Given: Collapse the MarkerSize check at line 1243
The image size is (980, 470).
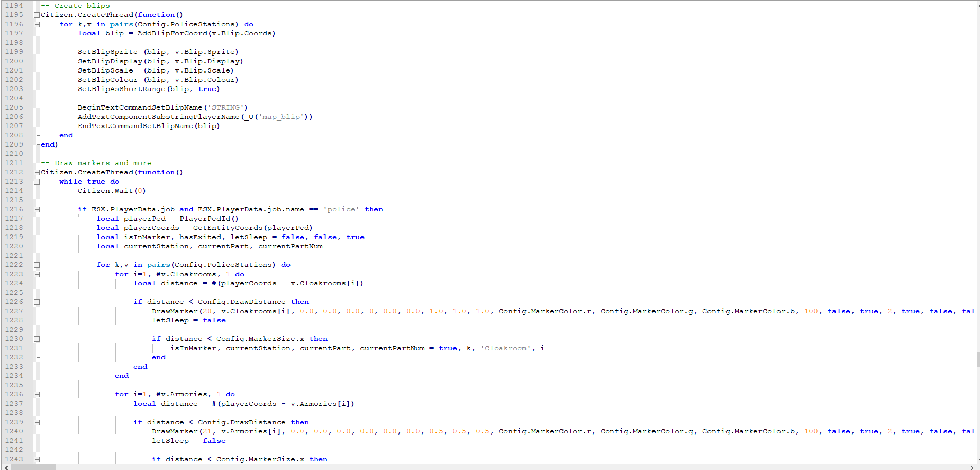Looking at the screenshot, I should [36, 459].
